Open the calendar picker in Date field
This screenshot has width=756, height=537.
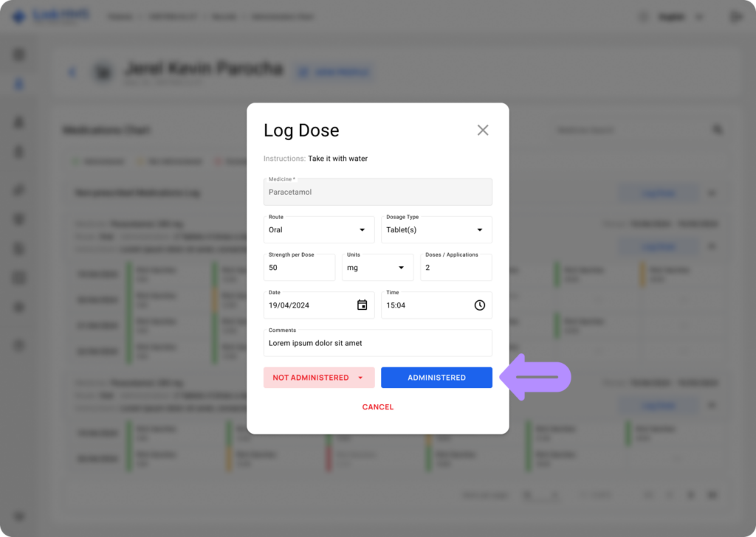pos(362,305)
